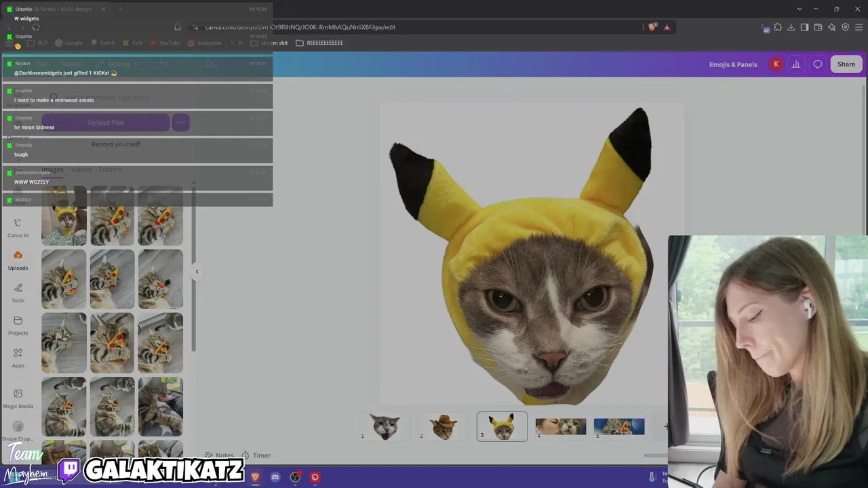Open the browser downloads icon
This screenshot has height=488, width=868.
pyautogui.click(x=791, y=27)
